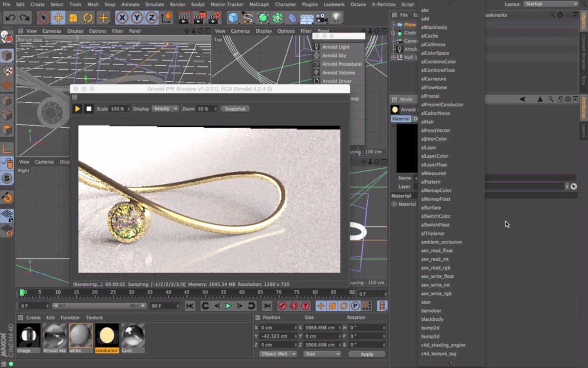This screenshot has width=588, height=368.
Task: Step to next frame
Action: pos(239,306)
